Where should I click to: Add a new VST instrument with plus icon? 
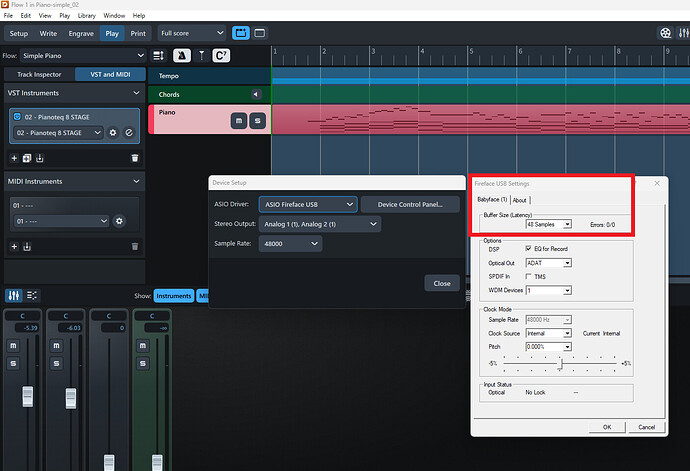click(x=14, y=158)
